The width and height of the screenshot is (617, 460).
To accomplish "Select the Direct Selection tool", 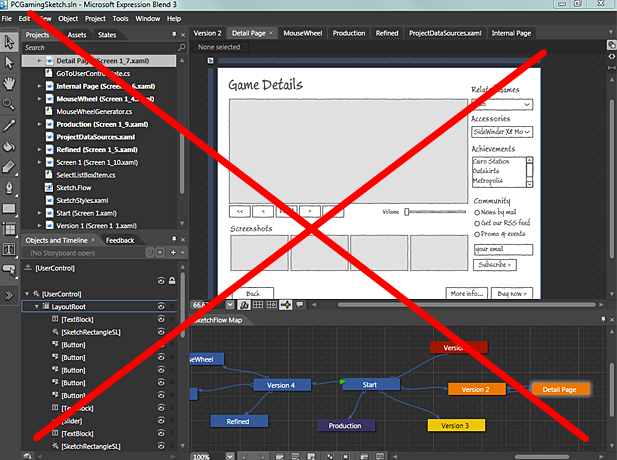I will pyautogui.click(x=9, y=63).
